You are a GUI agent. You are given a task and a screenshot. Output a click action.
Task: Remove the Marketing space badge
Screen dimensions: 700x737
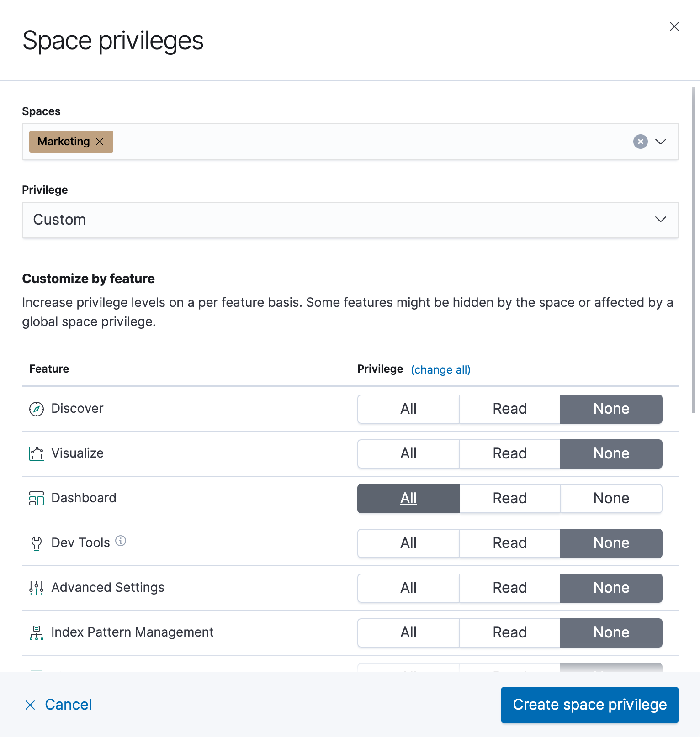[100, 142]
